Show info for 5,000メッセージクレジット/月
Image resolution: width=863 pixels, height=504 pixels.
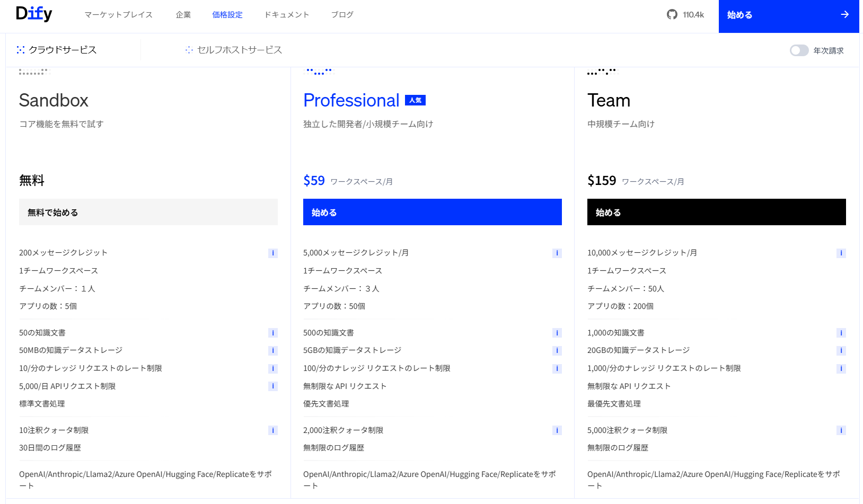557,253
